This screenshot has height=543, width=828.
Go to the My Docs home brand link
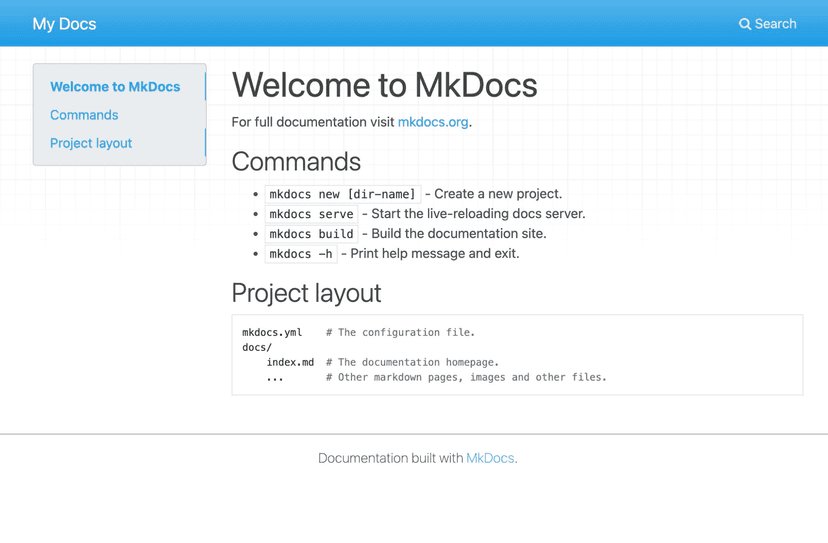(64, 24)
